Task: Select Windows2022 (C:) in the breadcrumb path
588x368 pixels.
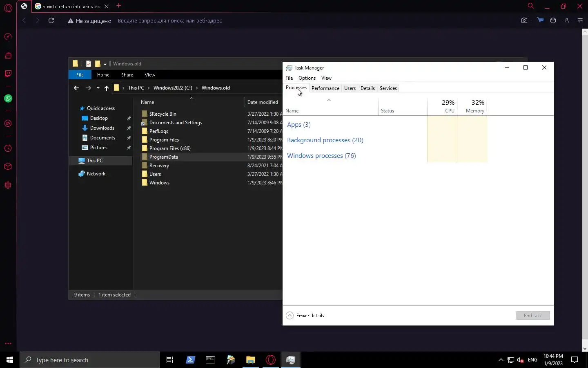Action: click(x=173, y=88)
